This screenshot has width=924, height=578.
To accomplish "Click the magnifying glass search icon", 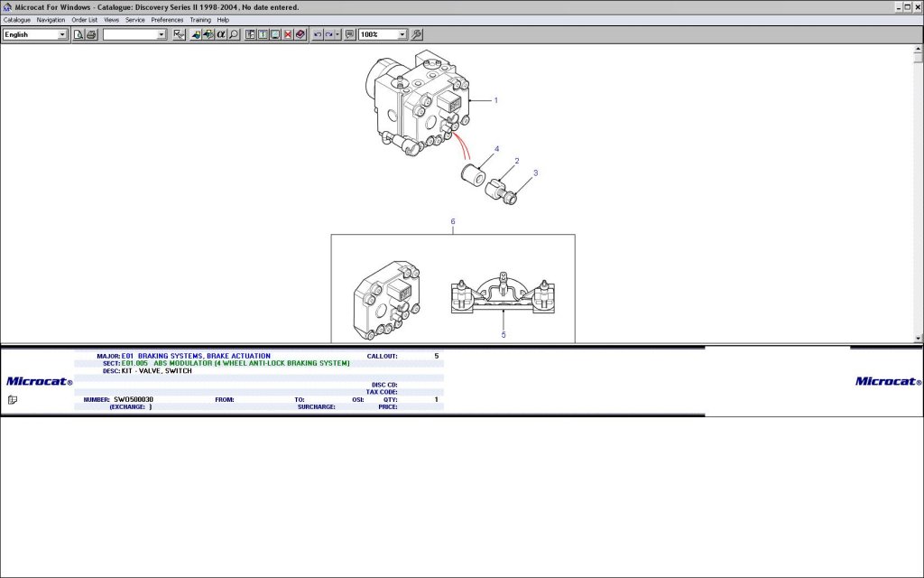I will pos(234,35).
